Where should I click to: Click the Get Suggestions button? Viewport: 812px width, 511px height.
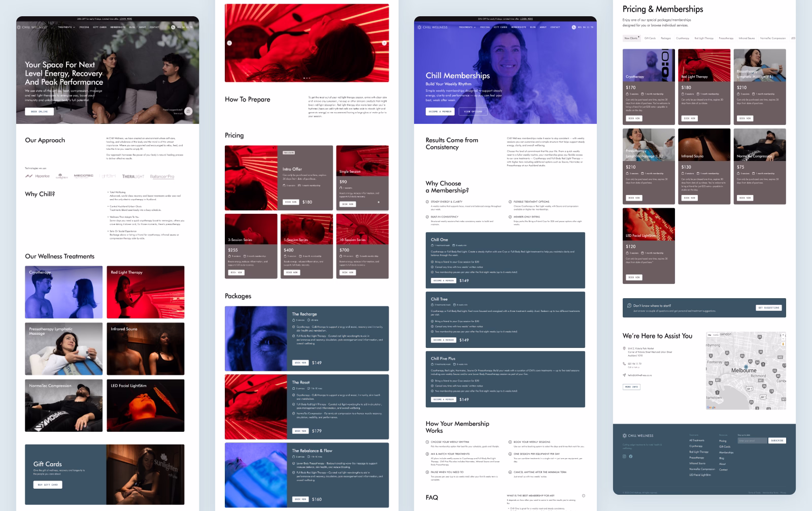[769, 308]
